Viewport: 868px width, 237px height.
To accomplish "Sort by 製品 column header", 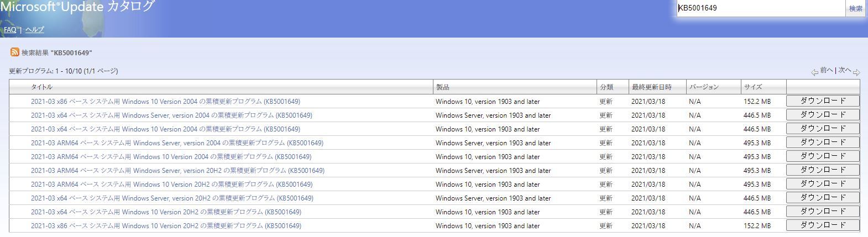I will pyautogui.click(x=442, y=87).
